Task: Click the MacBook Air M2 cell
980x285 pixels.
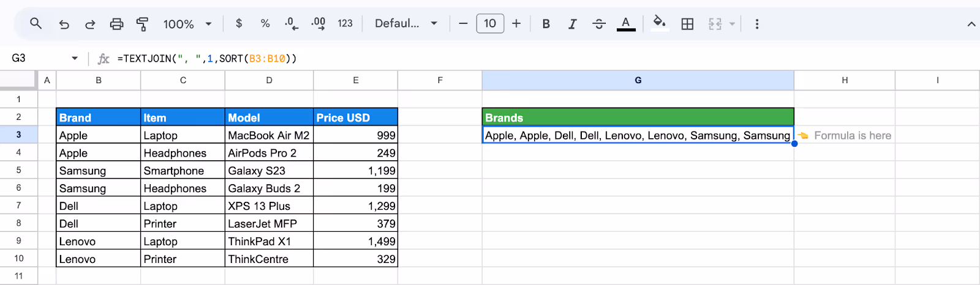Action: [269, 135]
